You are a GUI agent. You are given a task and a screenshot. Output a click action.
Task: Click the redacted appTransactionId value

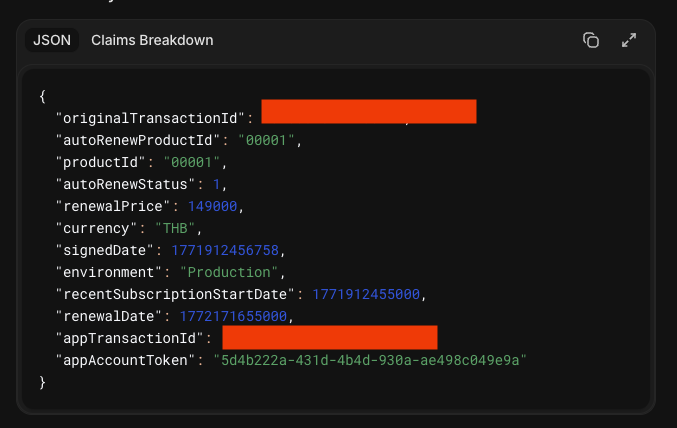(x=329, y=337)
